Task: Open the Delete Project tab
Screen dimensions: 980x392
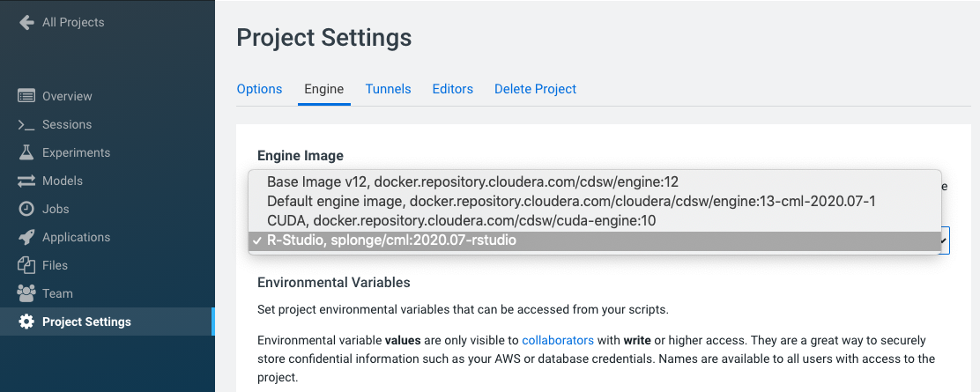Action: (x=535, y=89)
